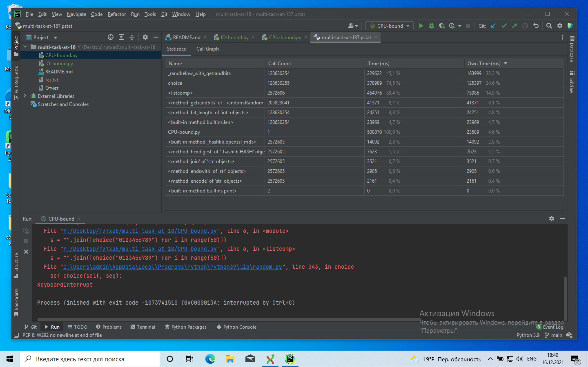Click the Rollback undo icon
Viewport: 588px width, 367px height.
click(536, 26)
